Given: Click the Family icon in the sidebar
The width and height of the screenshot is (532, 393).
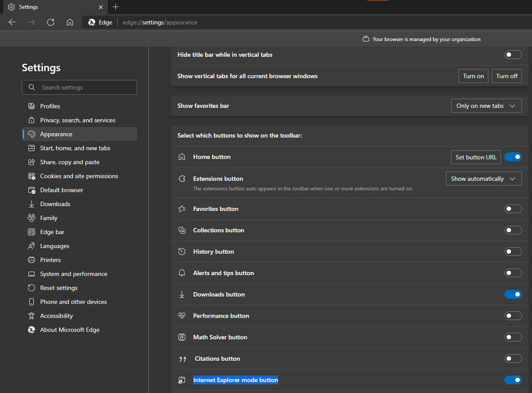Looking at the screenshot, I should pyautogui.click(x=31, y=218).
